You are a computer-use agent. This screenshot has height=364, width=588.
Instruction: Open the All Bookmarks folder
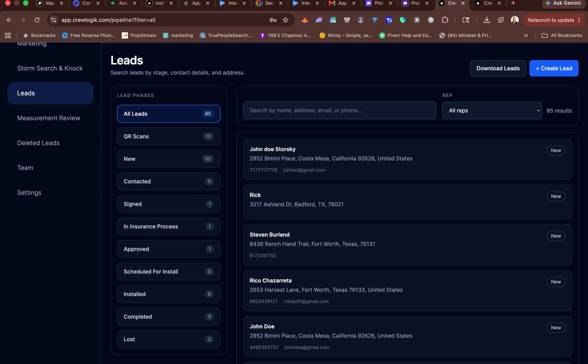tap(562, 35)
